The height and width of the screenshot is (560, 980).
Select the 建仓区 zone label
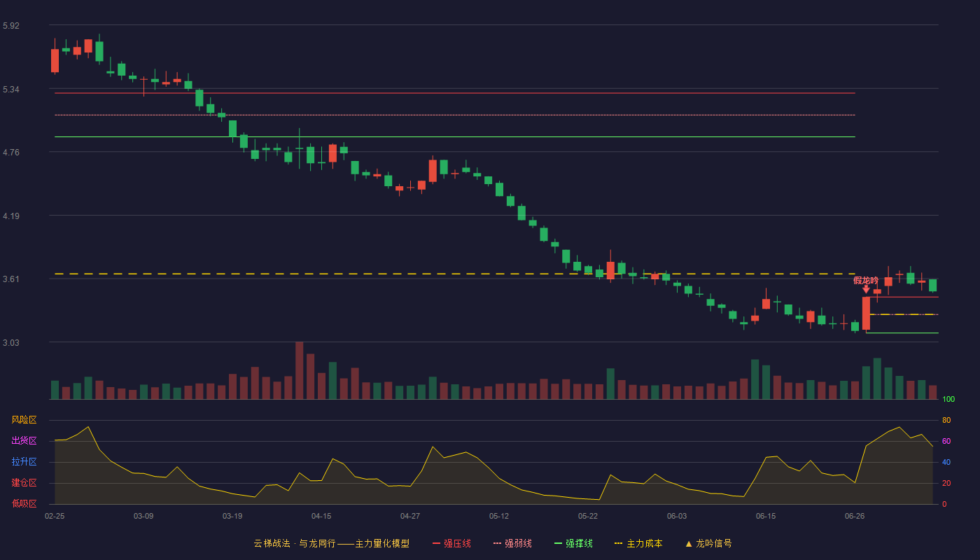(x=24, y=483)
